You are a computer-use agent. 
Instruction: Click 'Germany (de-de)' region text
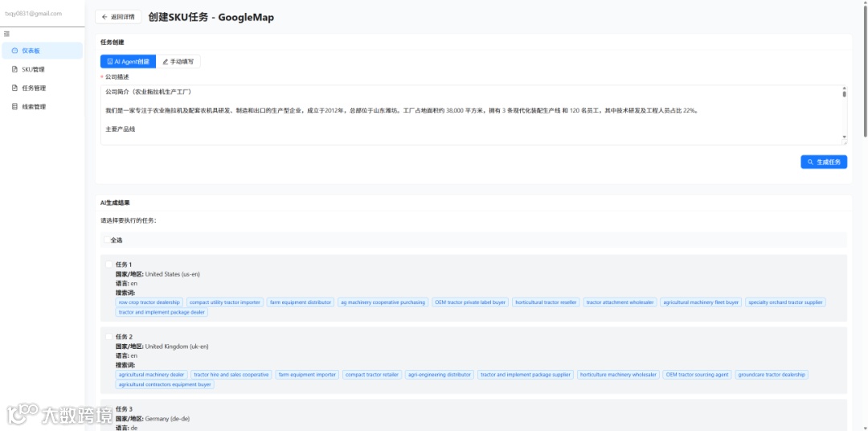(167, 419)
